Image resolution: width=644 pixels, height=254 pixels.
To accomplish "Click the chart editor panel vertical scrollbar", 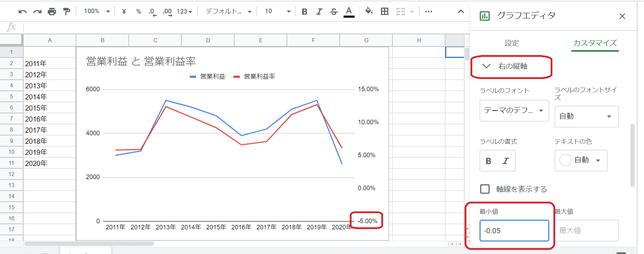I will (x=633, y=155).
